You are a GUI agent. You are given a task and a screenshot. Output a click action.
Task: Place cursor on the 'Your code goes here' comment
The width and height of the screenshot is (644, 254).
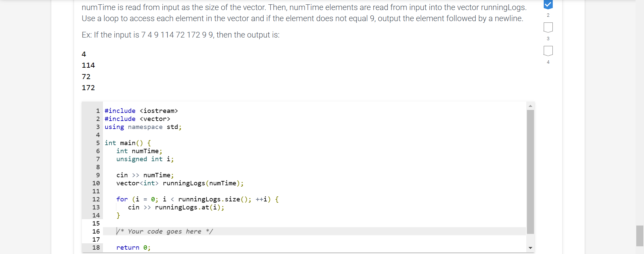164,231
